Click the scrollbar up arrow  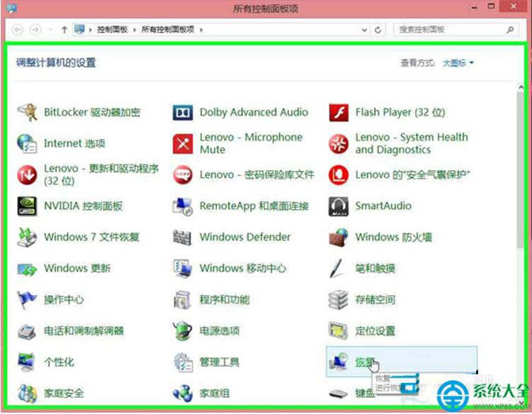tap(521, 87)
